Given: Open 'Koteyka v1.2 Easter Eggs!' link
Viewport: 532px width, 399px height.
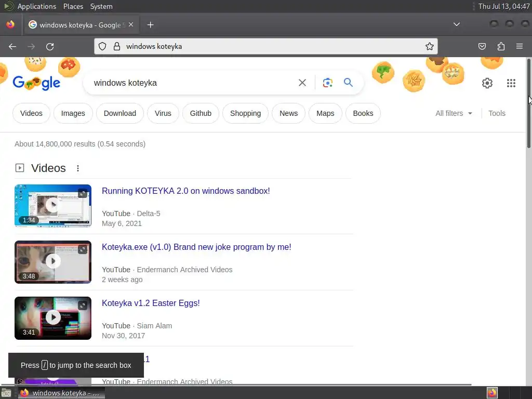Looking at the screenshot, I should (x=151, y=303).
